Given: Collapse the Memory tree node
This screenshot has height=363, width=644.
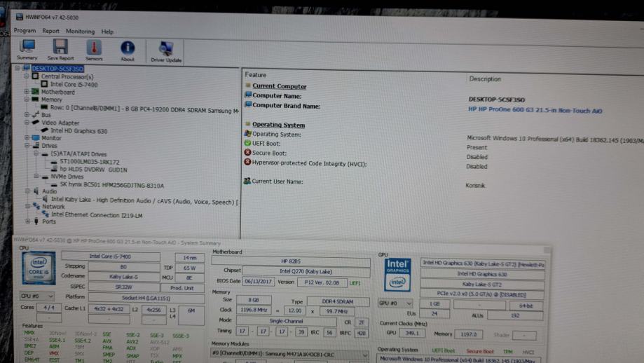Looking at the screenshot, I should pyautogui.click(x=27, y=99).
